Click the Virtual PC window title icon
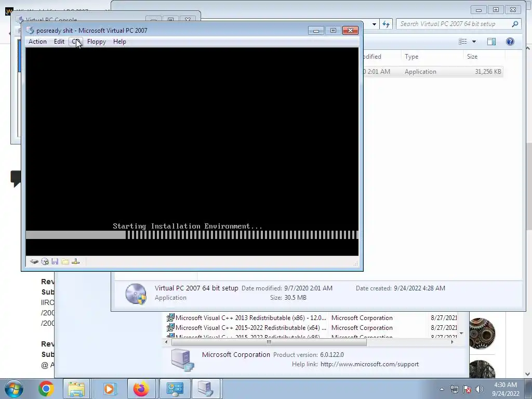The width and height of the screenshot is (532, 399). point(30,30)
